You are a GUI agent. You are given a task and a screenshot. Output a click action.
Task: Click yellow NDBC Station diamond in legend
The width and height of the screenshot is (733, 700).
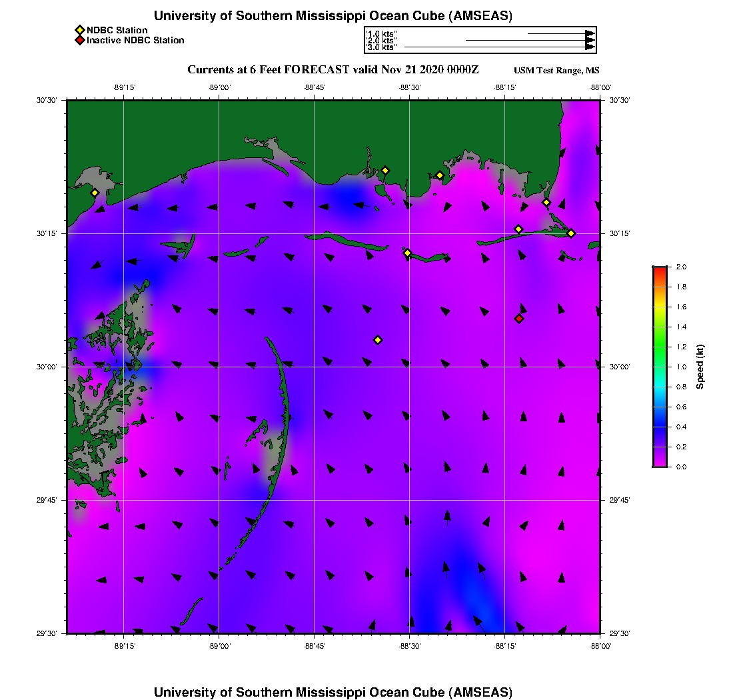79,30
